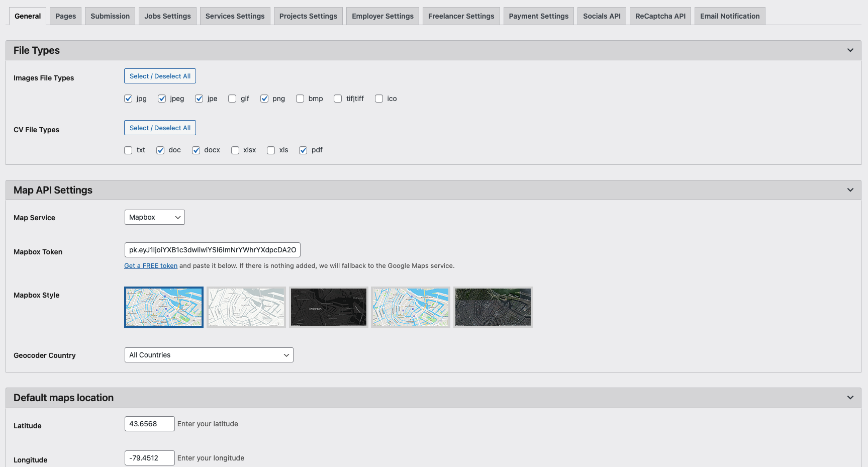This screenshot has height=467, width=868.
Task: Switch to the ReCaptcha API tab
Action: (x=660, y=16)
